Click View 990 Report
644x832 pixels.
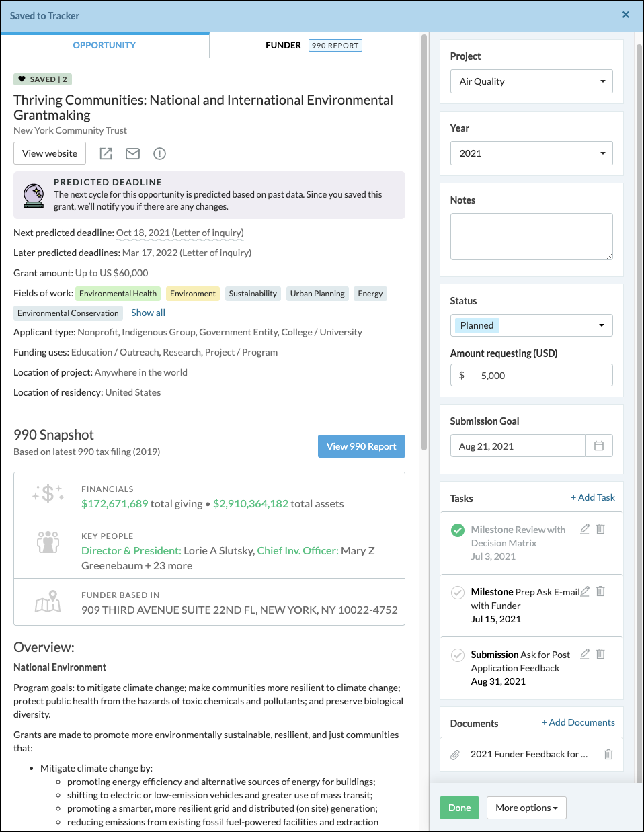point(361,446)
